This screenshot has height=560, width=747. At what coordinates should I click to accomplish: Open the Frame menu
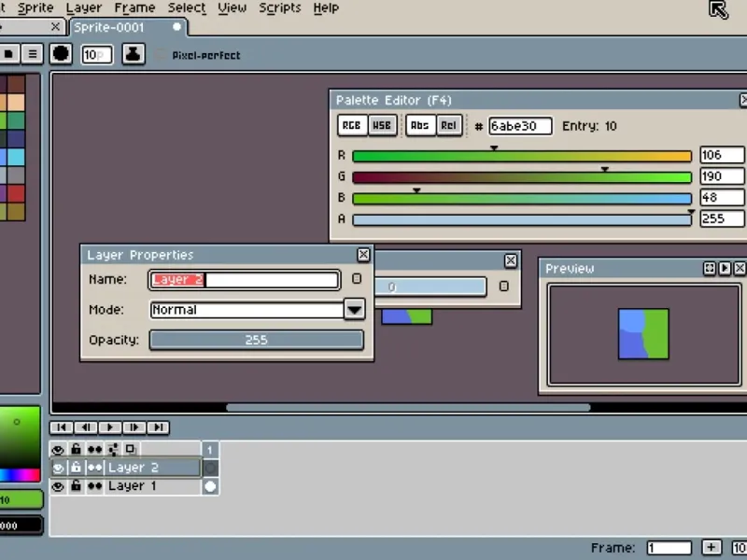point(134,7)
